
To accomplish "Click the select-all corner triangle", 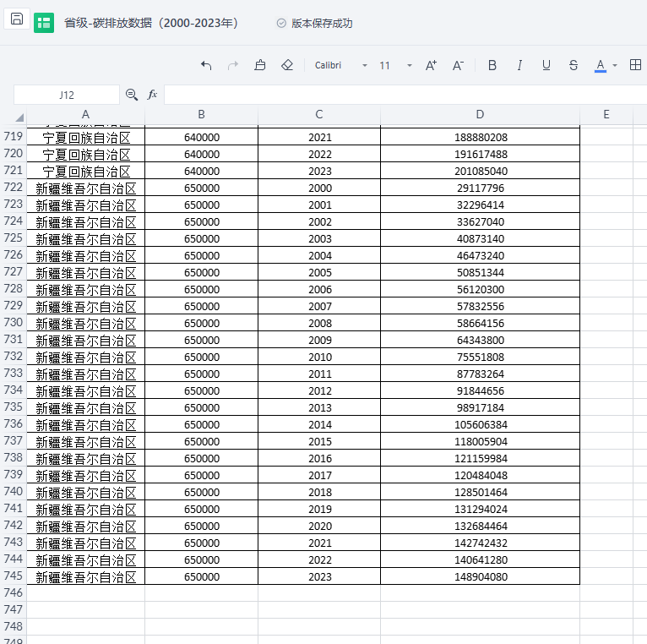I will click(x=19, y=117).
